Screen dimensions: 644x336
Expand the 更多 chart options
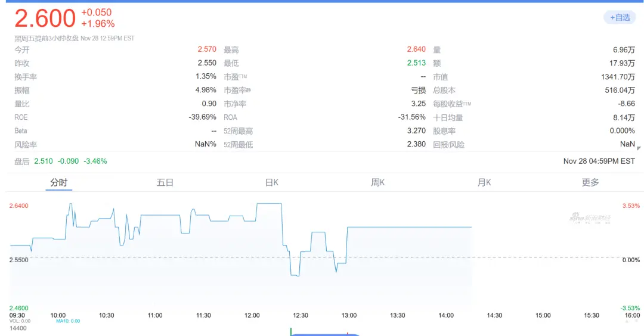590,182
